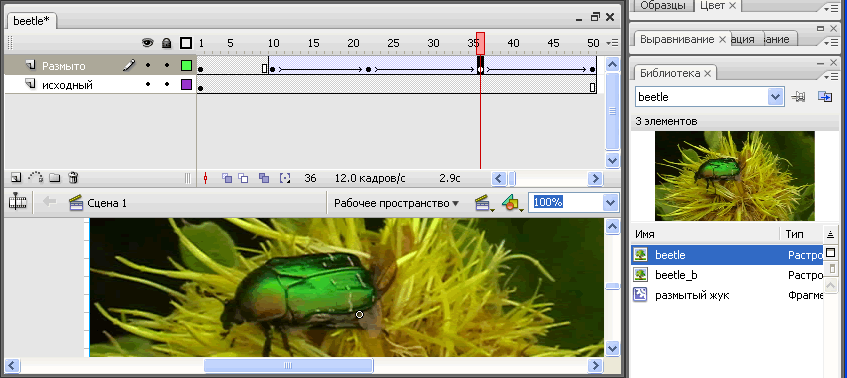Insert a new layer folder
Screen dimensions: 847x378
[x=55, y=178]
